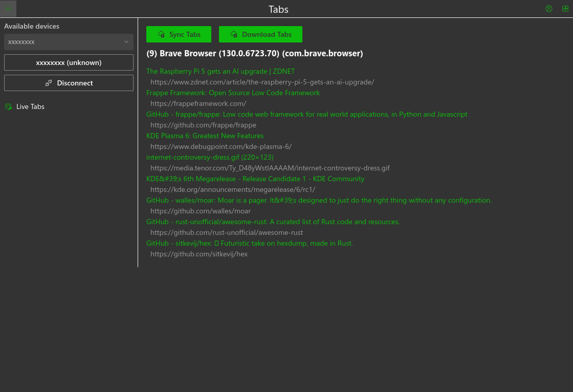
Task: Click the cloud icon on Sync Tabs
Action: pyautogui.click(x=161, y=34)
